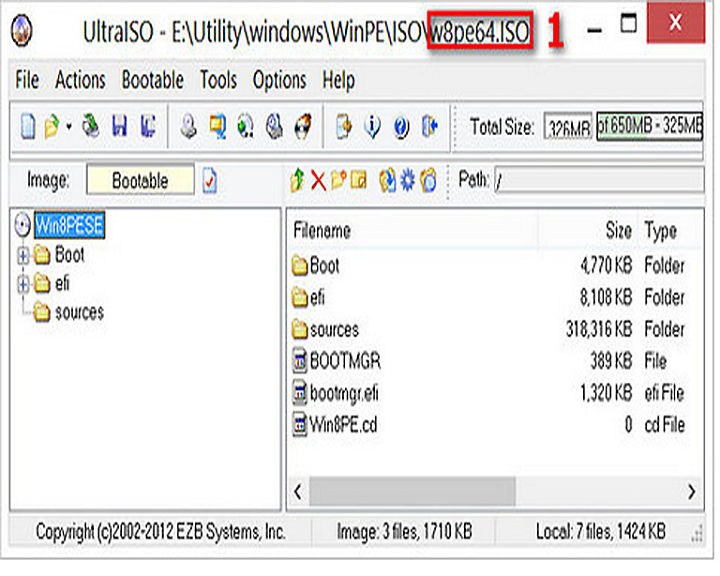Click 'Image: 3 files, 1710 KB' status

404,532
